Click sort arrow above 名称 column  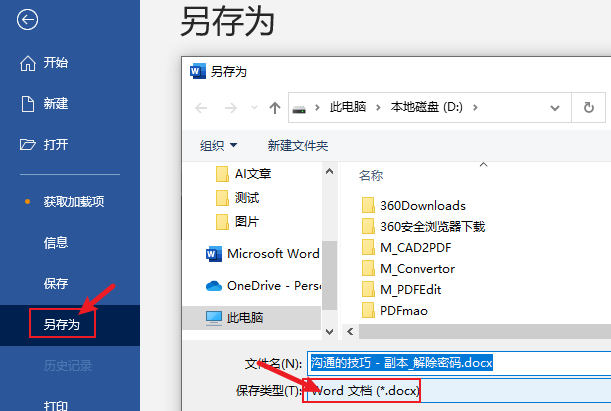483,165
